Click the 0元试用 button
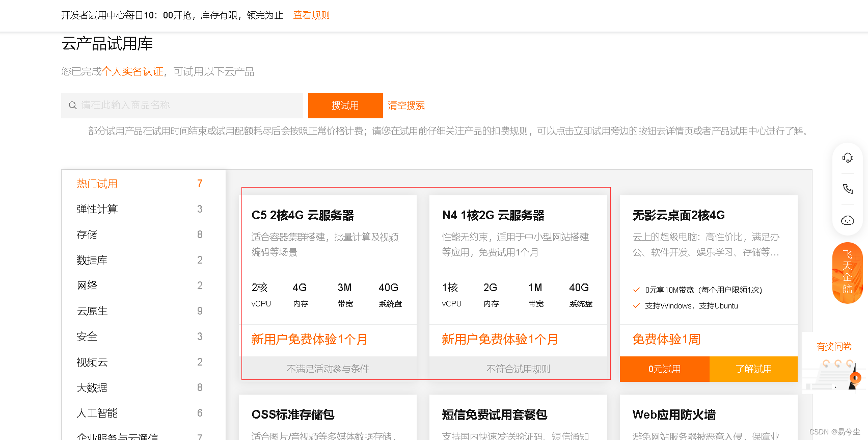The image size is (868, 440). coord(664,369)
